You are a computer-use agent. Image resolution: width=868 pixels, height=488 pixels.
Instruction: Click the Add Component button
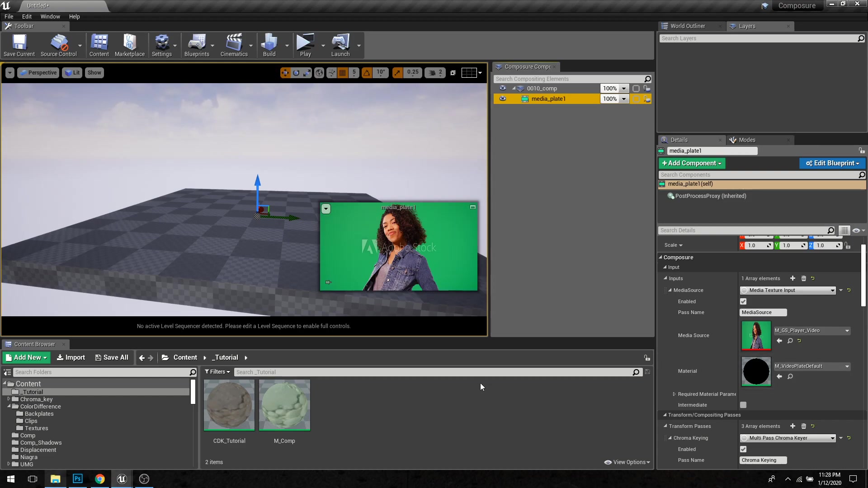pyautogui.click(x=692, y=163)
